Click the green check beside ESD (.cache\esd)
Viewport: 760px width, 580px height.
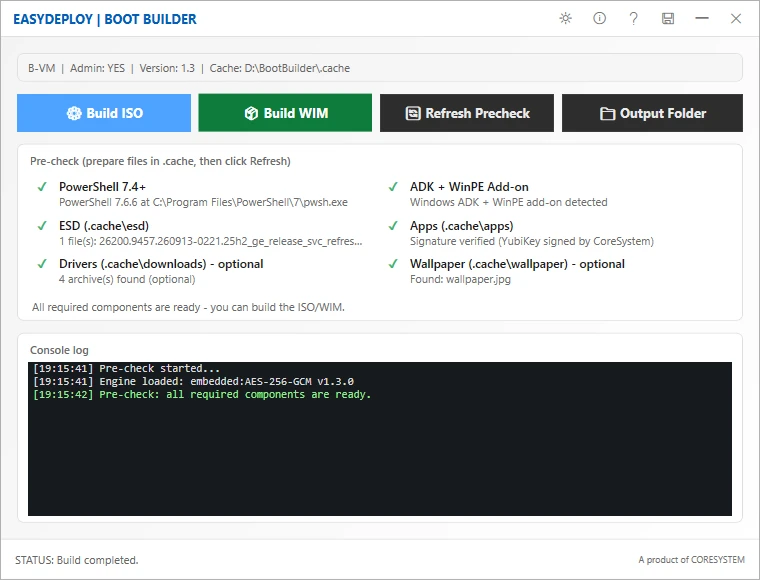42,225
